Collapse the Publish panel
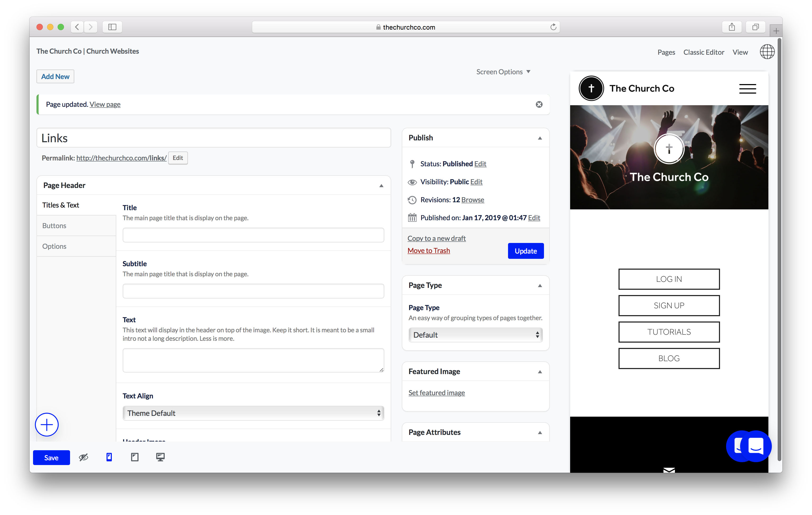This screenshot has height=515, width=812. 539,138
